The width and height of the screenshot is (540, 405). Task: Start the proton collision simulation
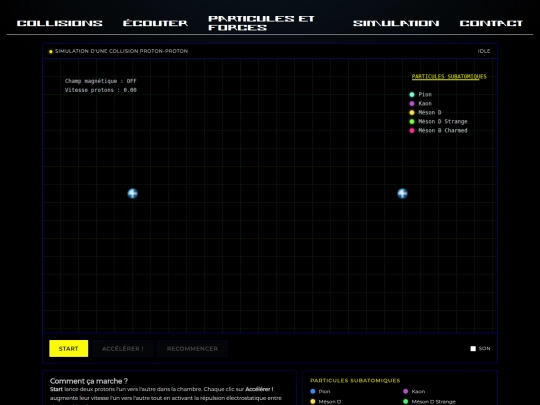69,349
